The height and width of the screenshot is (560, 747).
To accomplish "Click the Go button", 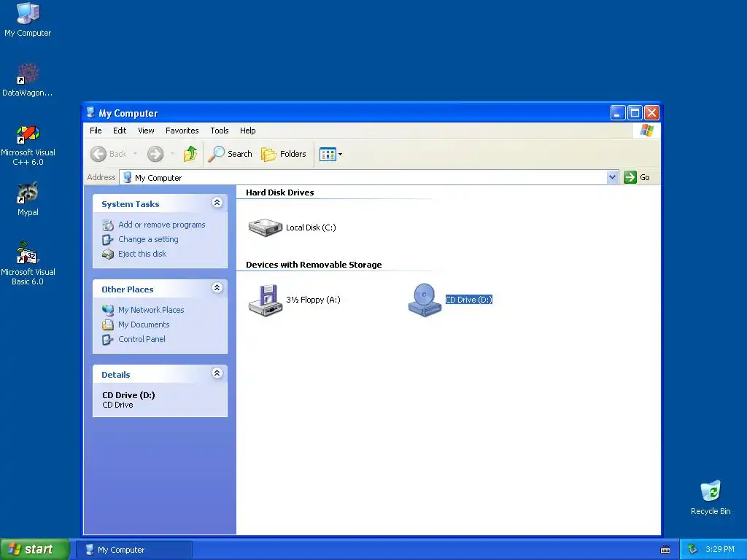I will [x=637, y=177].
